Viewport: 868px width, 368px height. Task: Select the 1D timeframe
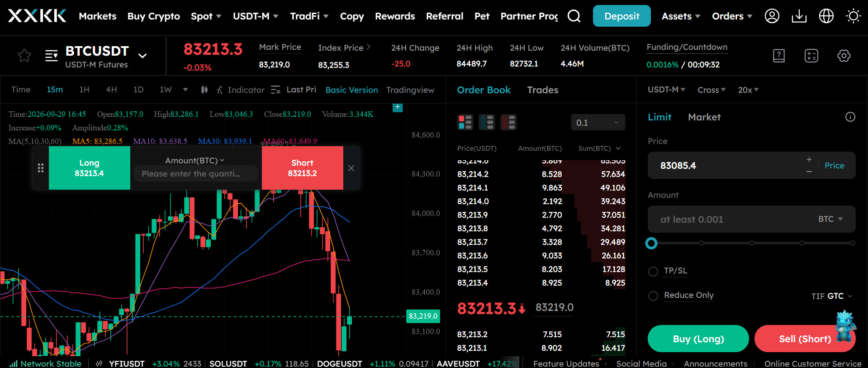click(138, 90)
